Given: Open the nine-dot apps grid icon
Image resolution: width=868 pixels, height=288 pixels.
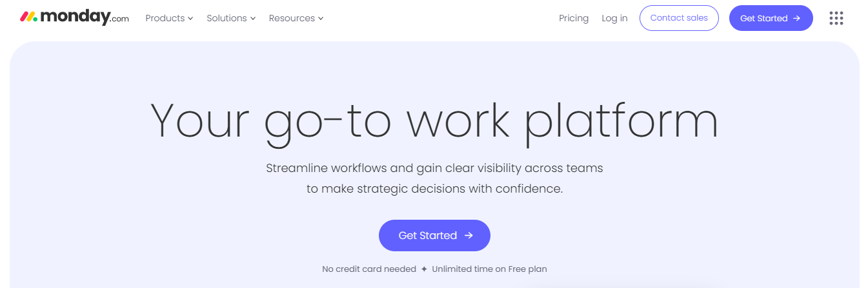Looking at the screenshot, I should tap(836, 18).
